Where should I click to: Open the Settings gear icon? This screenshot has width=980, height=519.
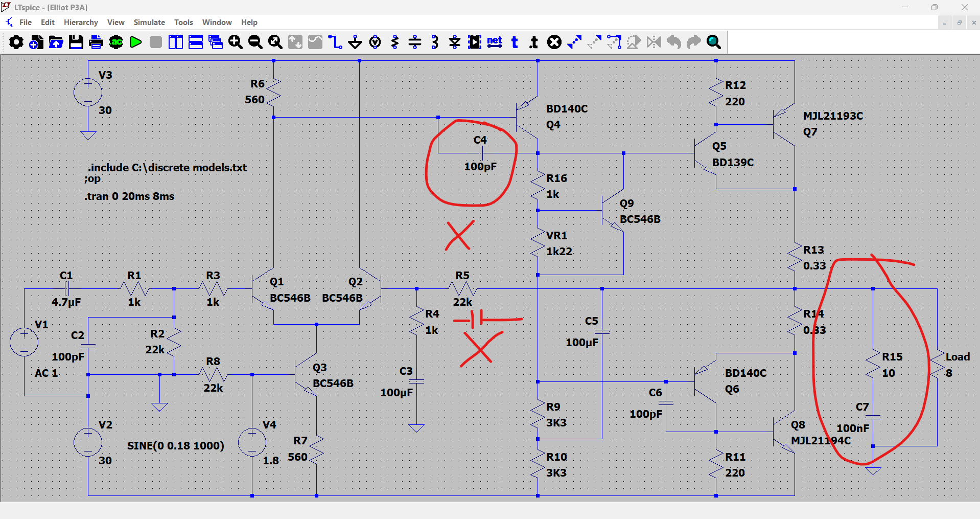(x=16, y=42)
